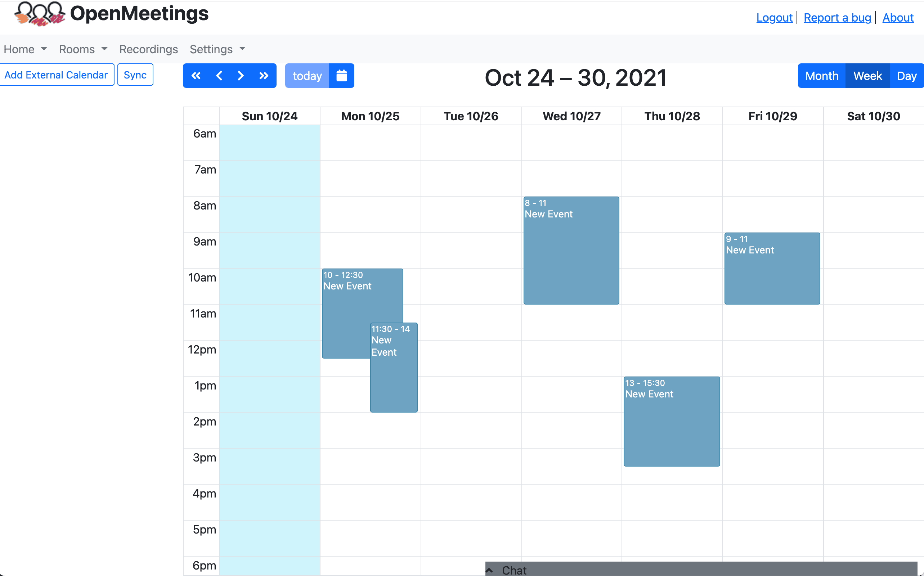Open the Settings dropdown menu
The width and height of the screenshot is (924, 576).
[217, 49]
